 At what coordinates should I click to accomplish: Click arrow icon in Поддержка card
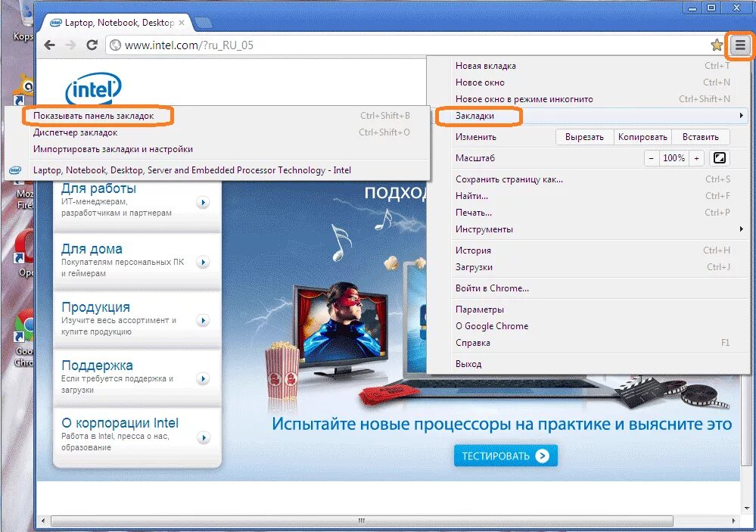tap(203, 379)
